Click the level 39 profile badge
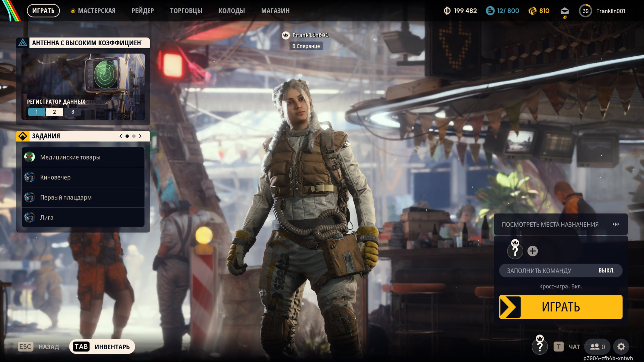This screenshot has width=644, height=362. pos(585,11)
